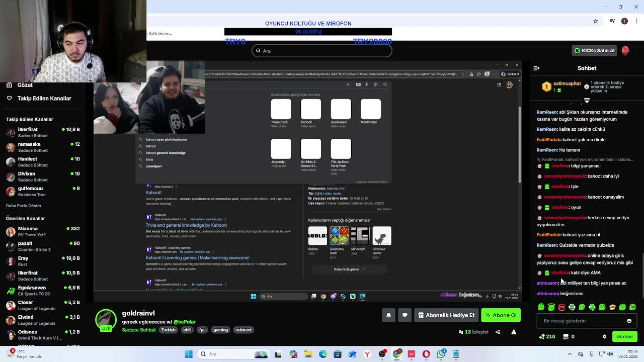This screenshot has height=362, width=644.
Task: Click the KICKs Satın Al button
Action: (x=595, y=50)
